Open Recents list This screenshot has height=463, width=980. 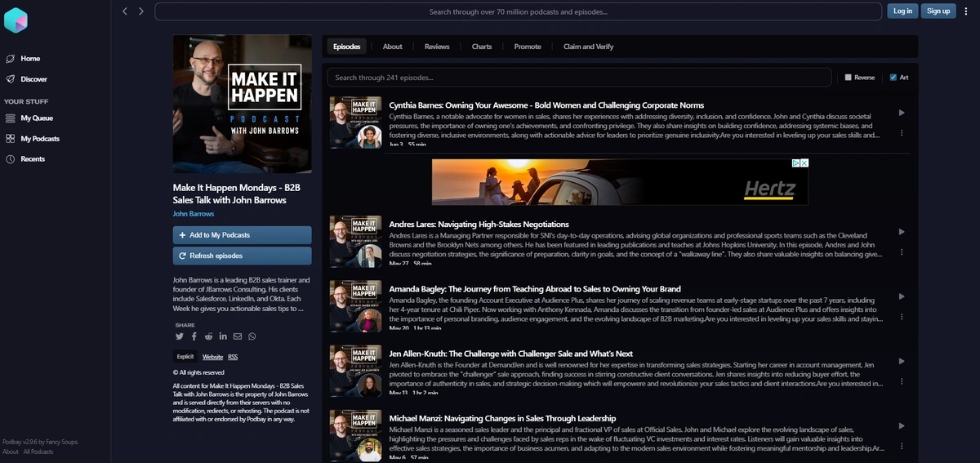(x=25, y=159)
